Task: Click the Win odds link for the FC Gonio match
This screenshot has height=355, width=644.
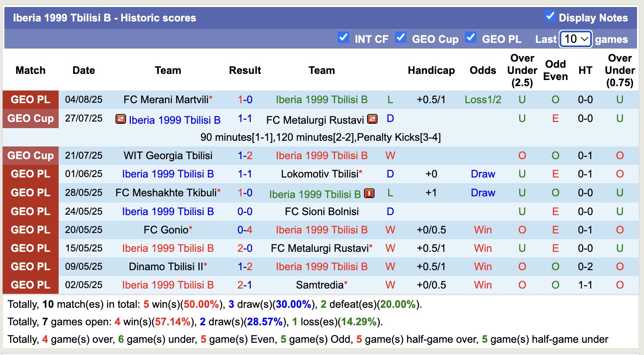Action: click(x=483, y=230)
